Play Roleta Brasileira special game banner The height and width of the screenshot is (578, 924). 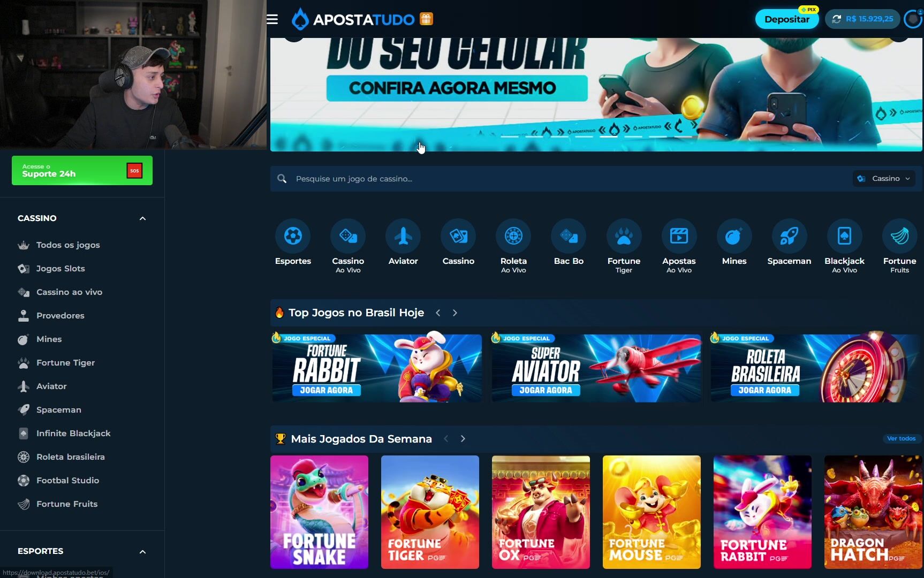coord(815,367)
